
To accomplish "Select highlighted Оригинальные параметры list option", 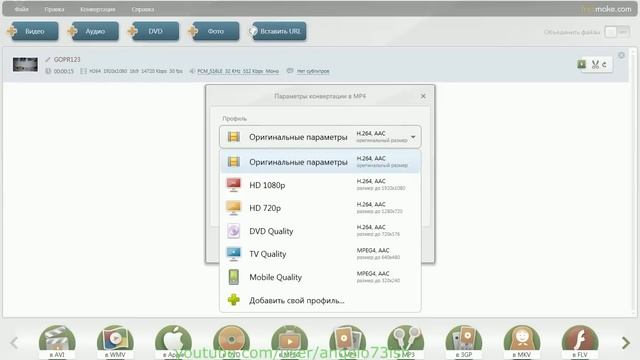I will click(320, 162).
